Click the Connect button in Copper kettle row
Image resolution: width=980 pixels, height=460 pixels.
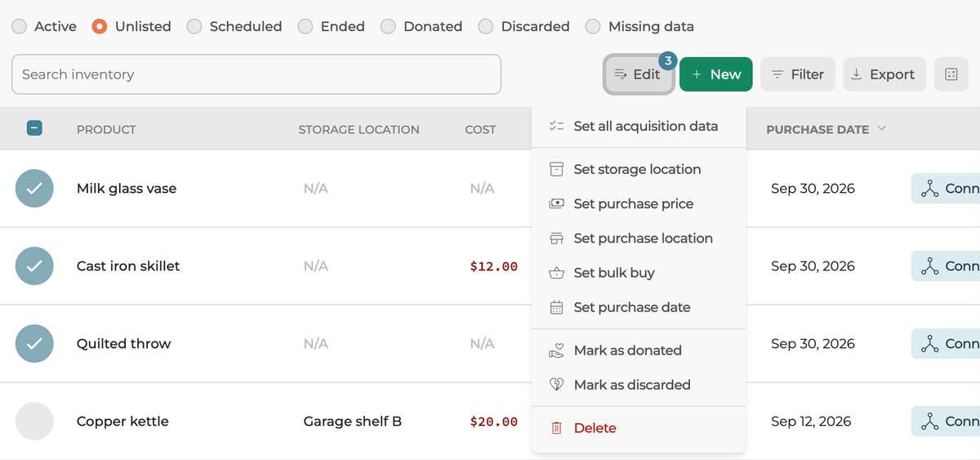coord(946,422)
